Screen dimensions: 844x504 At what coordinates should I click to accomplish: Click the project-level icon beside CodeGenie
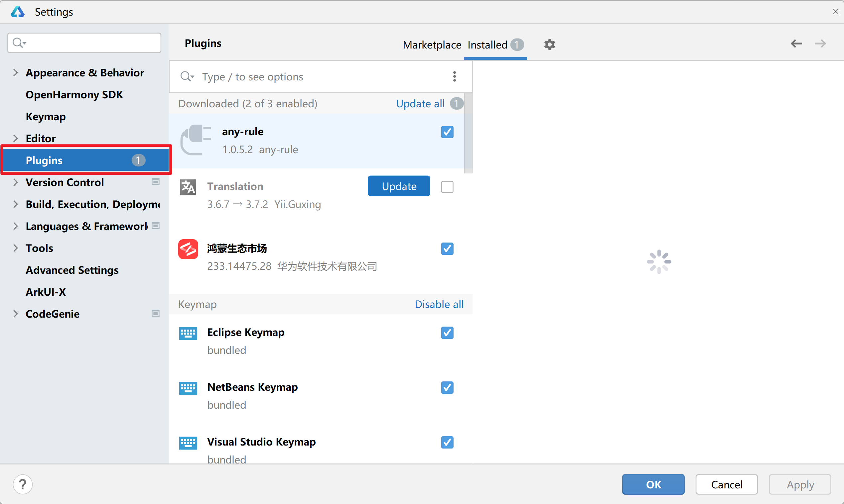[x=155, y=314]
